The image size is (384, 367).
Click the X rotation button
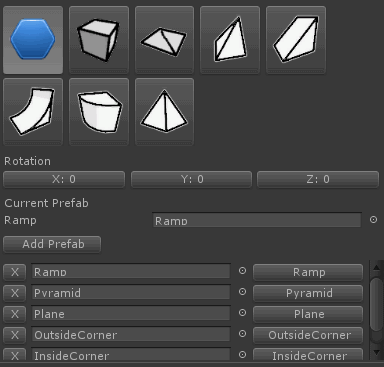(x=64, y=179)
